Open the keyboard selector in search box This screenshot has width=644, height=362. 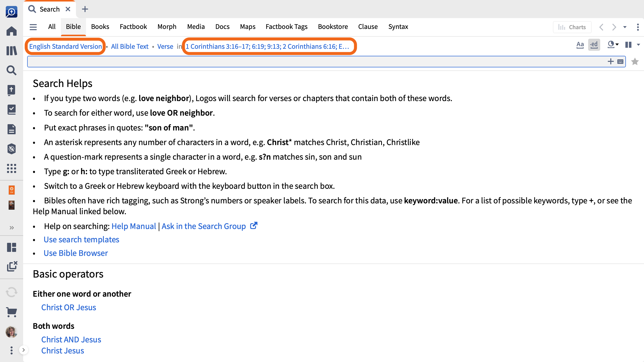pyautogui.click(x=620, y=62)
